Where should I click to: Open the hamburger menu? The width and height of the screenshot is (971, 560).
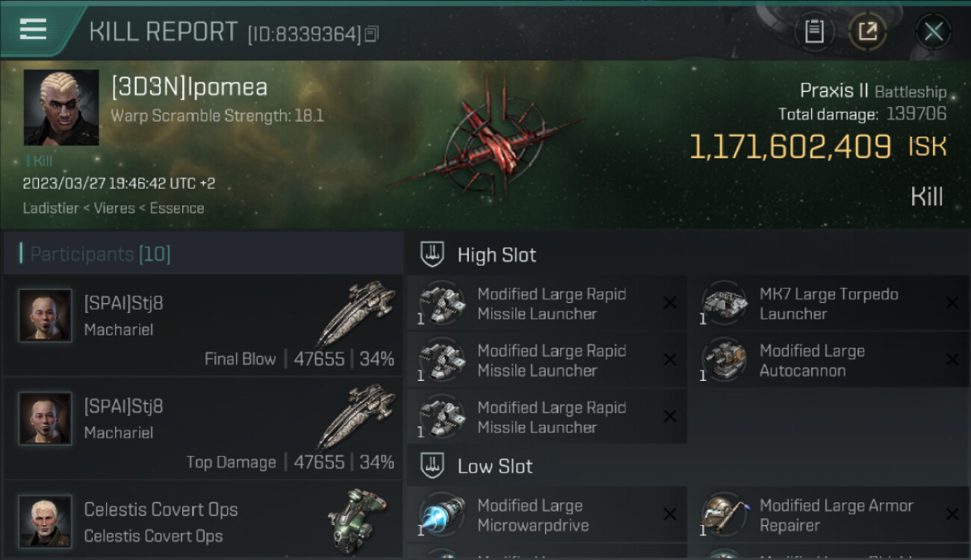click(33, 29)
